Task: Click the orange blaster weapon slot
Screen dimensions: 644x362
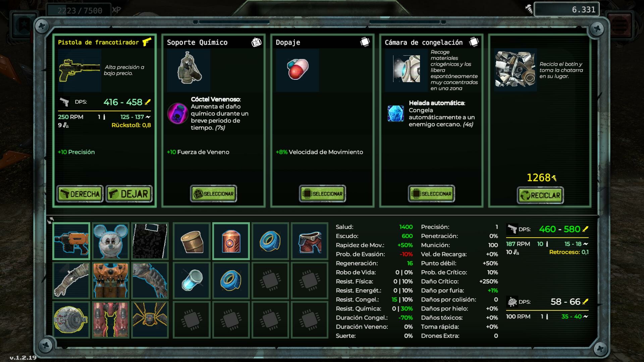Action: (71, 241)
